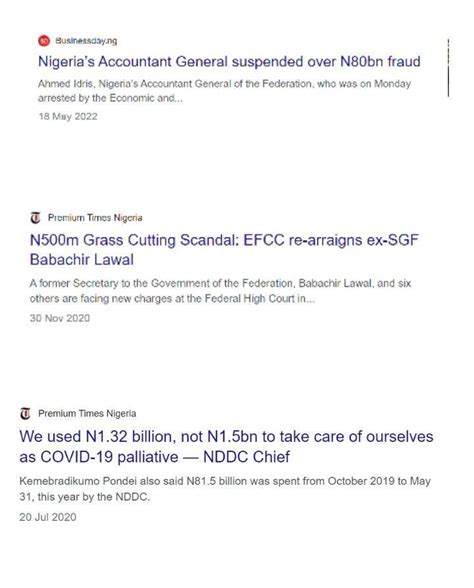Open the Businessday.ng source name
This screenshot has width=474, height=588.
pos(86,40)
